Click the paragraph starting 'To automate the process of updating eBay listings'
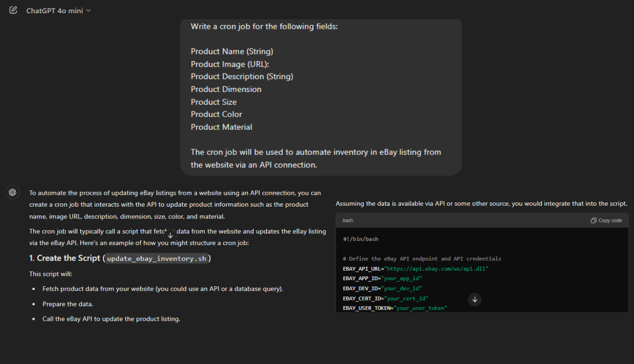634x364 pixels. [x=175, y=205]
